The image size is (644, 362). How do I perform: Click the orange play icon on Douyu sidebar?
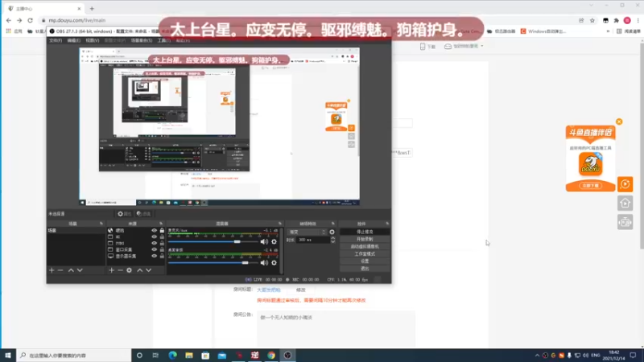pyautogui.click(x=625, y=184)
